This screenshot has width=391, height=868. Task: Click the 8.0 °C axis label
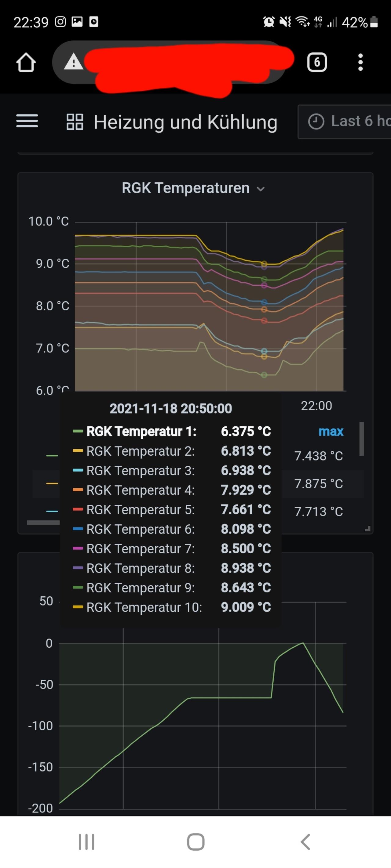pos(52,306)
